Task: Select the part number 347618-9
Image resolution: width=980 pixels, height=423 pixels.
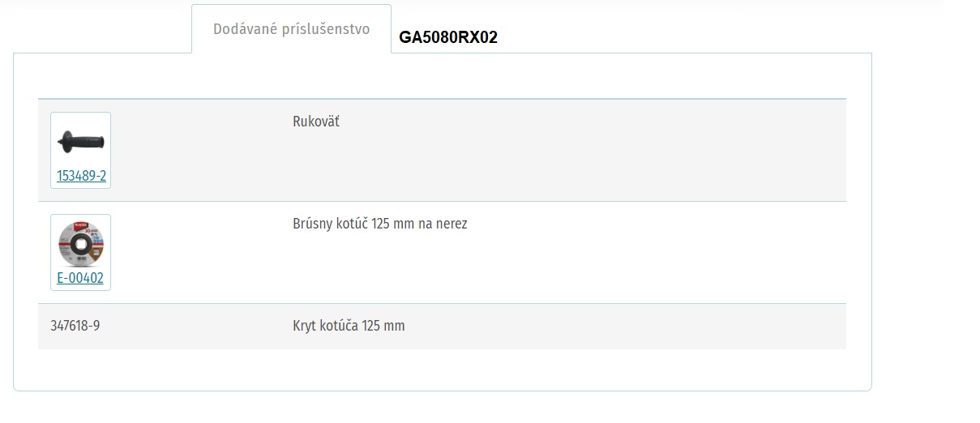Action: pos(75,326)
